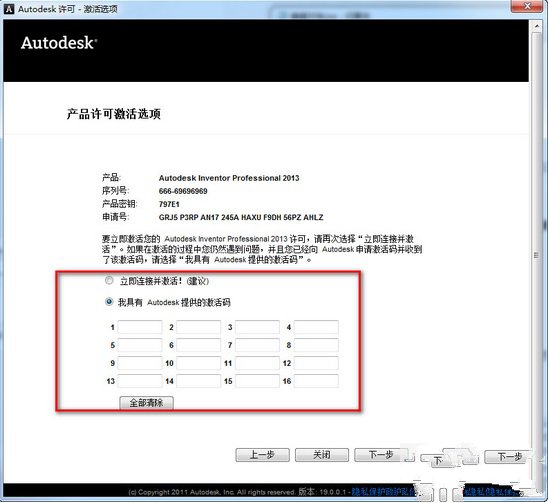Select activation code field 13
550x503 pixels.
tap(140, 381)
